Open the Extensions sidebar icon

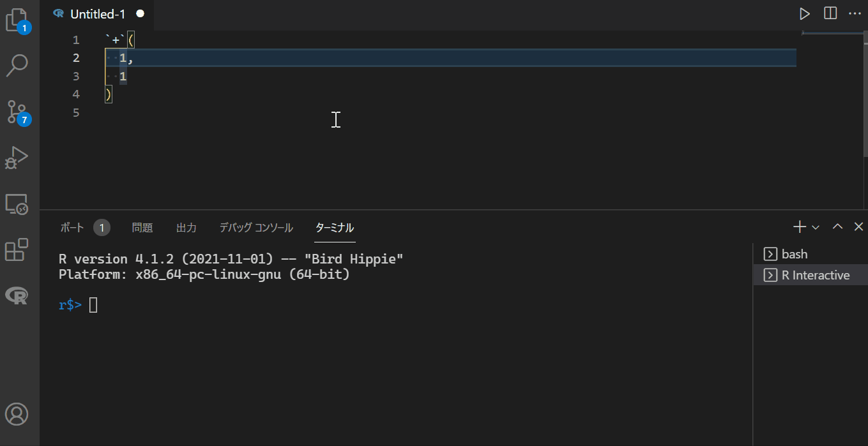point(17,250)
